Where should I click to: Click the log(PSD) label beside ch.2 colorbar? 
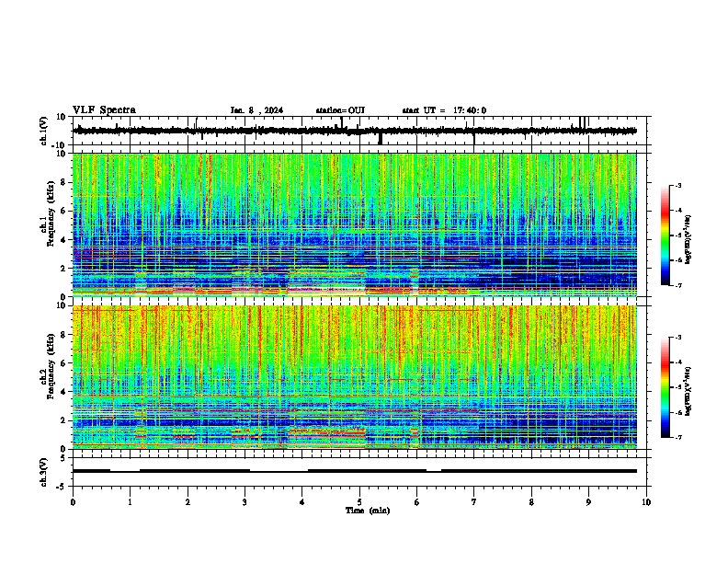(x=688, y=391)
